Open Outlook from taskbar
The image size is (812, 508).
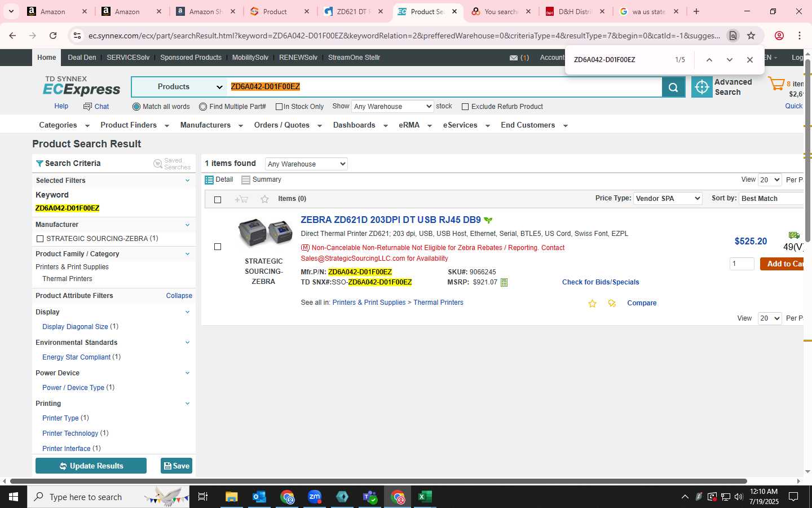coord(259,497)
